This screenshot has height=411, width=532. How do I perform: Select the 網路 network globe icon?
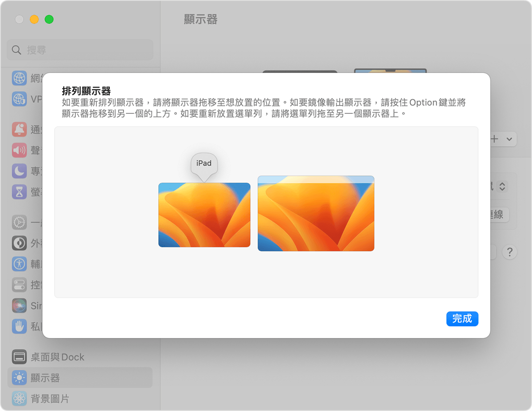(x=19, y=78)
